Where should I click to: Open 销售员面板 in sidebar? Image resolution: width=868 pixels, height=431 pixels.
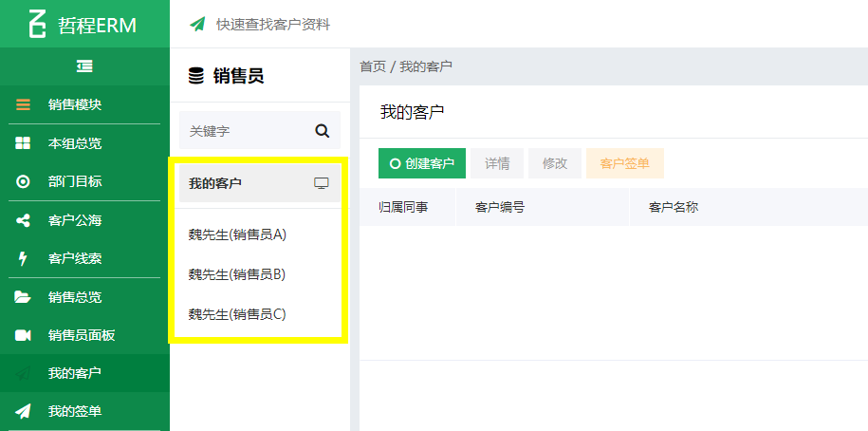(84, 335)
